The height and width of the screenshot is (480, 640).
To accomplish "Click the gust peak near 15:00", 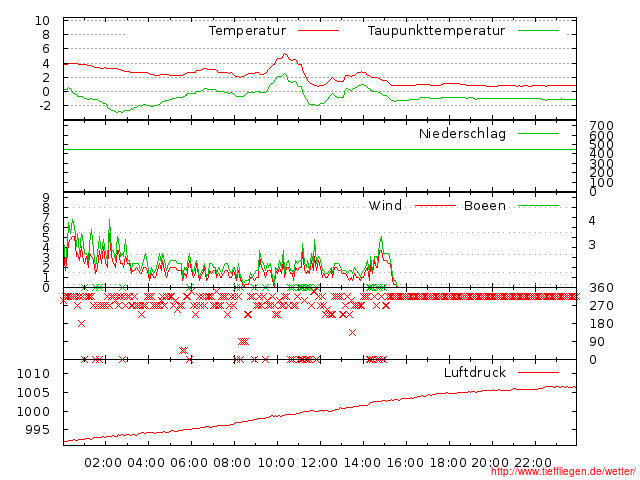I will pyautogui.click(x=381, y=238).
